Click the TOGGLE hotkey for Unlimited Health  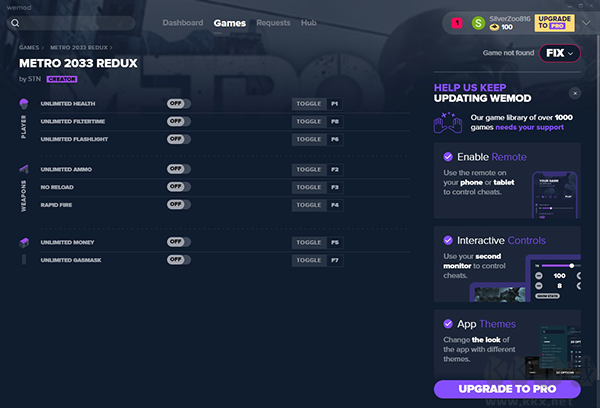pyautogui.click(x=309, y=104)
